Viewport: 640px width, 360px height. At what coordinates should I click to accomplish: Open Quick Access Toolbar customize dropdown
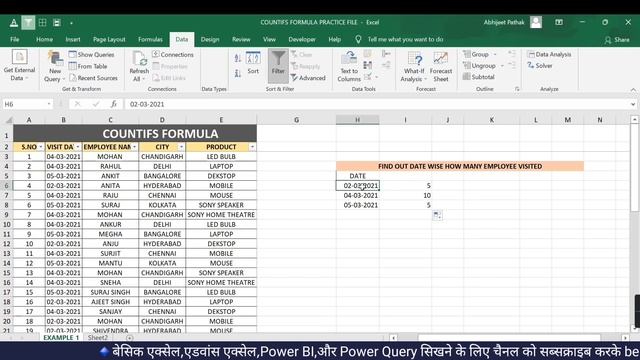pos(71,23)
